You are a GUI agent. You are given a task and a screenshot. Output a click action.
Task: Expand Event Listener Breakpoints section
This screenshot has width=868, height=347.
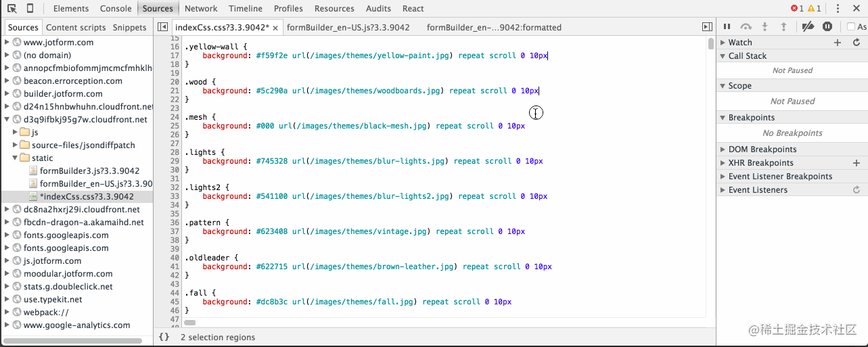click(x=722, y=177)
